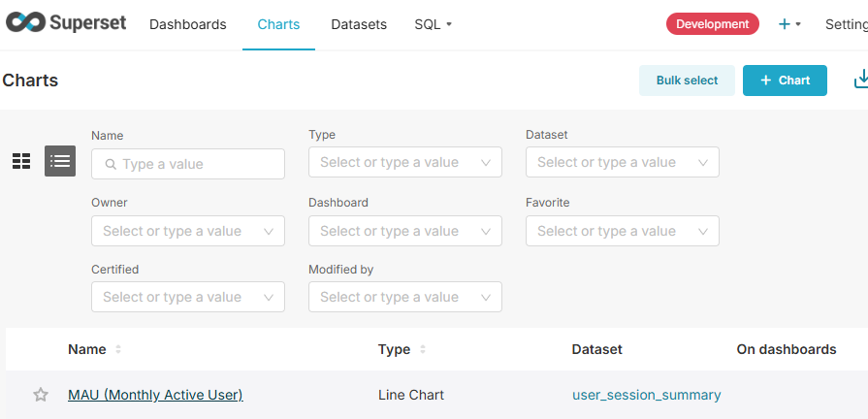
Task: Open the Dataset filter dropdown
Action: tap(623, 163)
